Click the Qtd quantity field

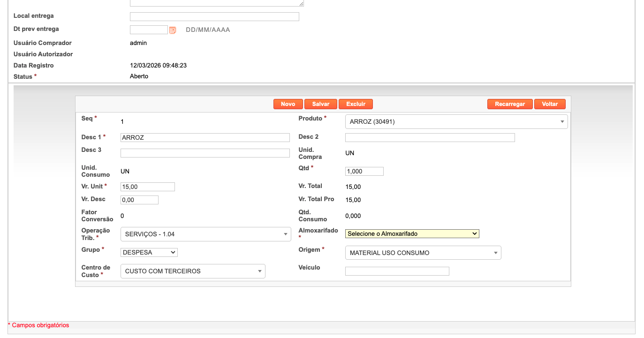(x=364, y=172)
